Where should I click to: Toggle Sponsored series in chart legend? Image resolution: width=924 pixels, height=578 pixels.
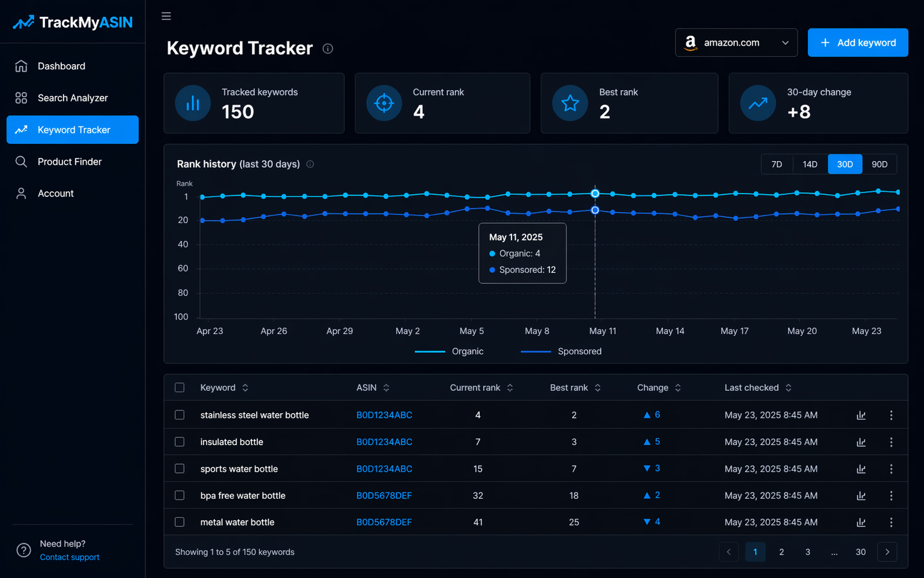pos(561,351)
